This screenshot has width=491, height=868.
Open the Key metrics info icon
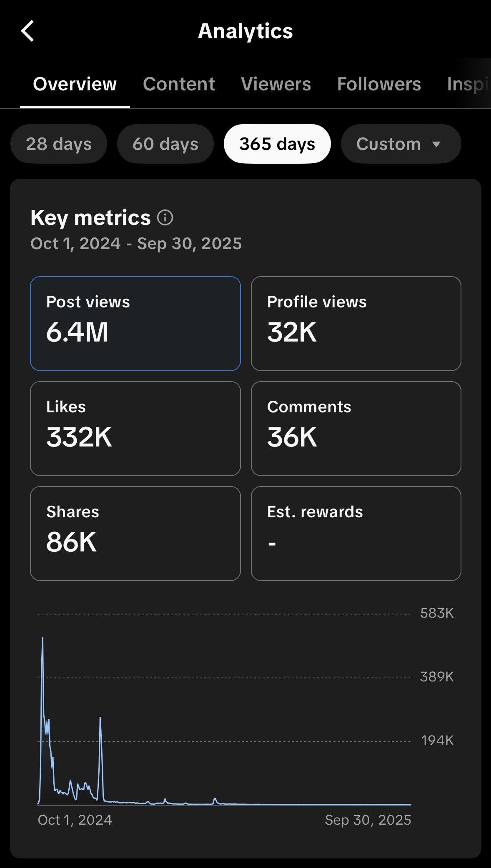click(x=165, y=217)
